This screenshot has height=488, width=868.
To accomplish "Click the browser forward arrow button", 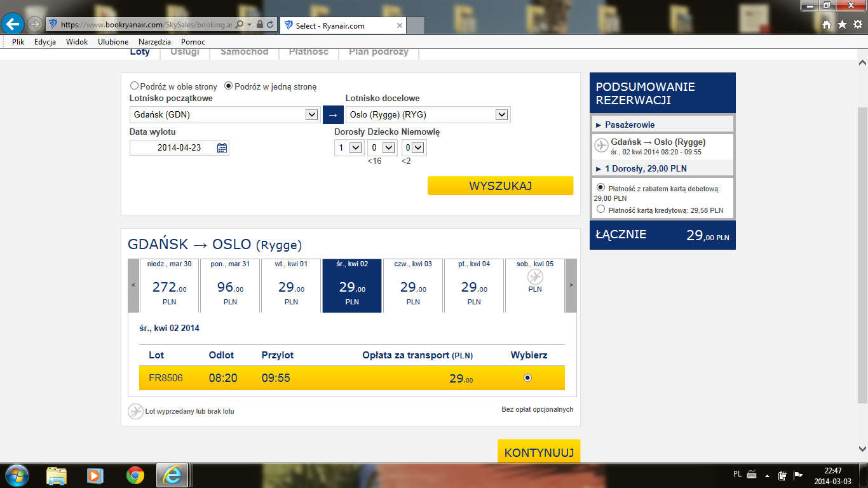I will coord(35,24).
